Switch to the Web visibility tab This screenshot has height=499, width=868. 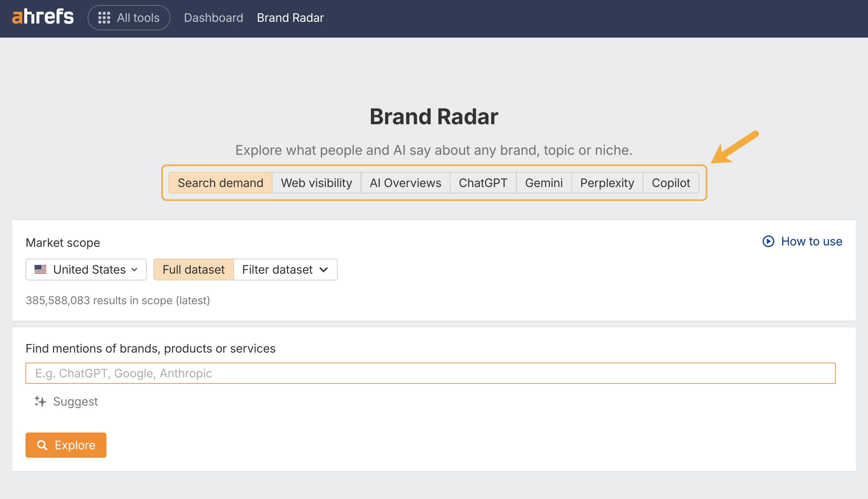317,183
